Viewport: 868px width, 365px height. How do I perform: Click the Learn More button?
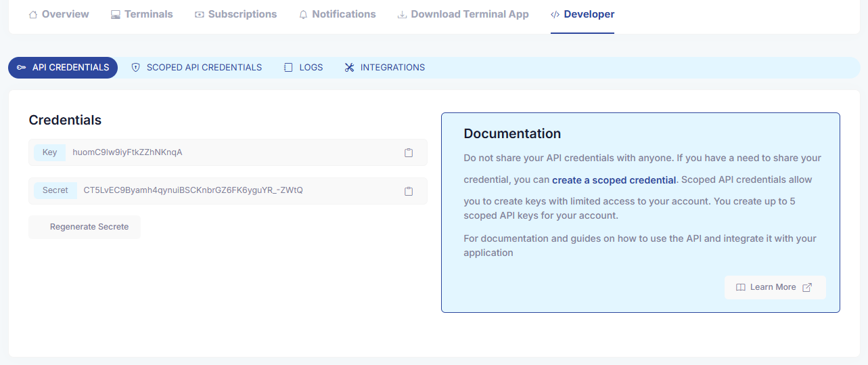pyautogui.click(x=775, y=287)
